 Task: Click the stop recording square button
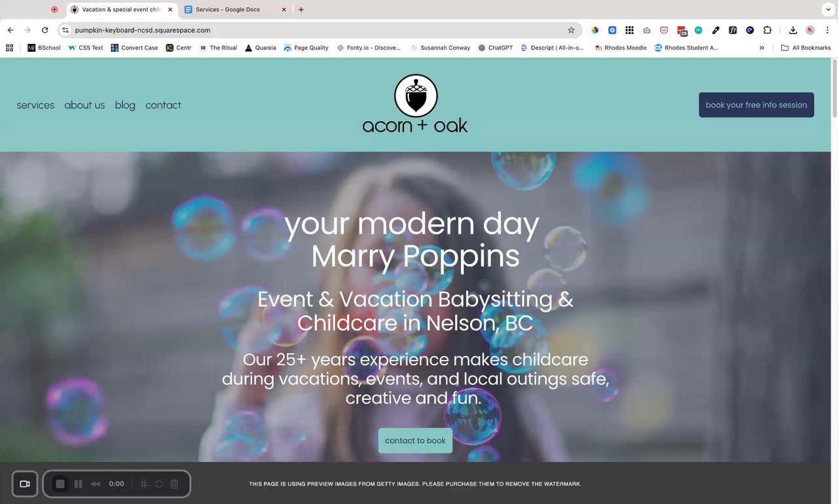(60, 484)
